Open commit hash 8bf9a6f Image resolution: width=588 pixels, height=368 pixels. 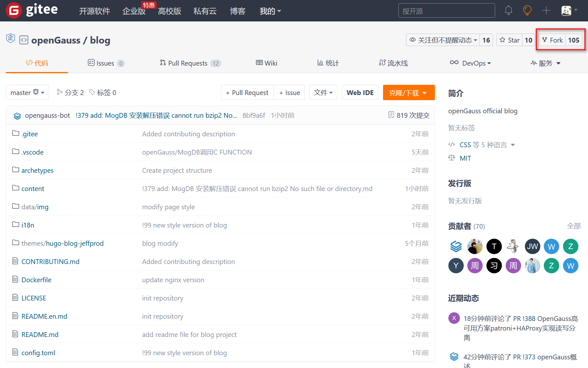point(254,115)
